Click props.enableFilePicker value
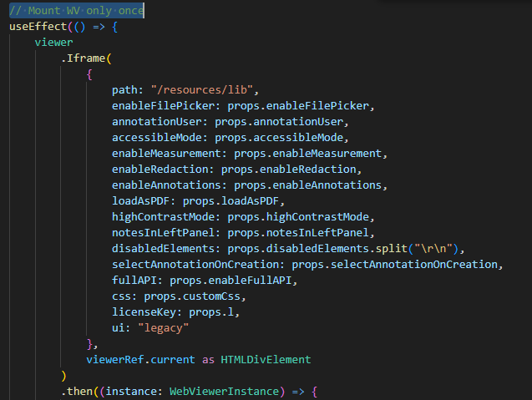The width and height of the screenshot is (532, 400). pos(298,106)
